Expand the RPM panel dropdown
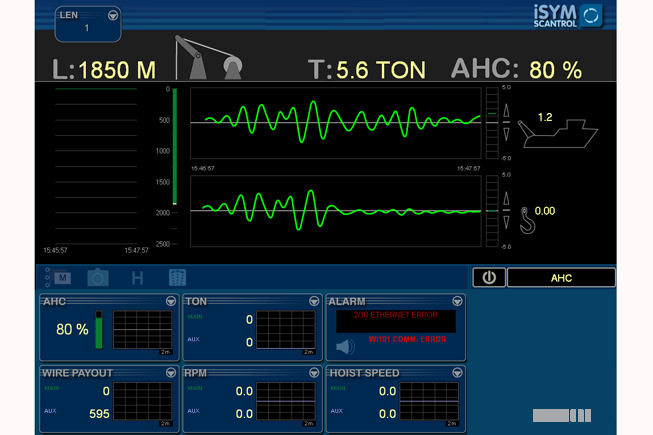 click(x=314, y=373)
